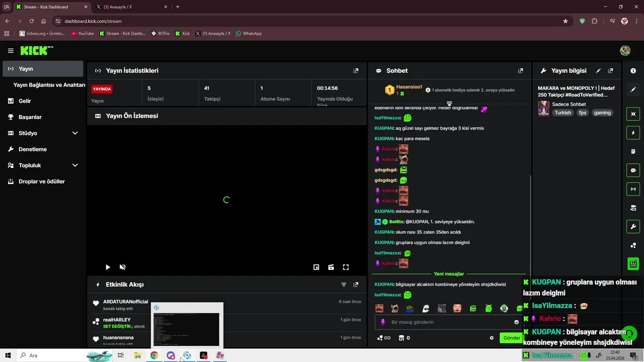Select the cat emote in quick bar
Viewport: 644px width, 362px height.
coord(395,308)
